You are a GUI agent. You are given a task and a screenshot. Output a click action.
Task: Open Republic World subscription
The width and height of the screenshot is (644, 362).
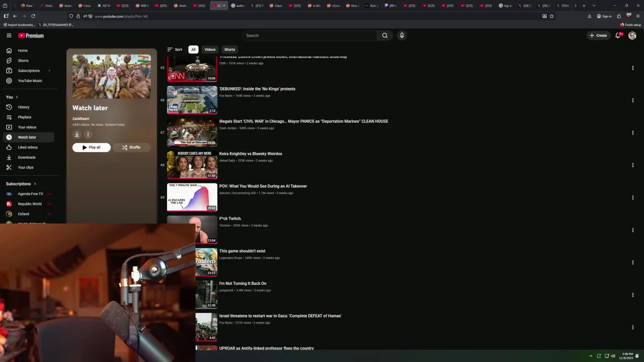30,204
